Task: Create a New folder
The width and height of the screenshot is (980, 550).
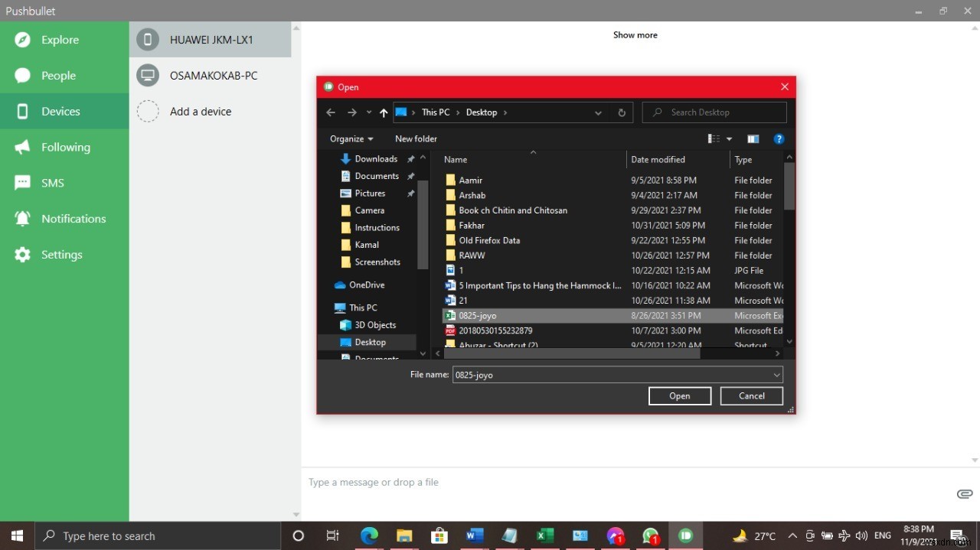Action: [416, 138]
